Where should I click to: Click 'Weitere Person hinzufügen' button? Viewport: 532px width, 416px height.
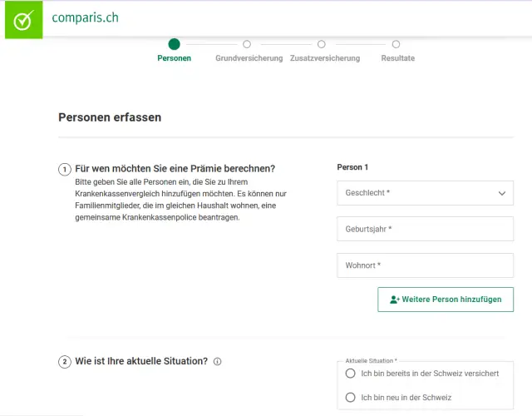446,300
